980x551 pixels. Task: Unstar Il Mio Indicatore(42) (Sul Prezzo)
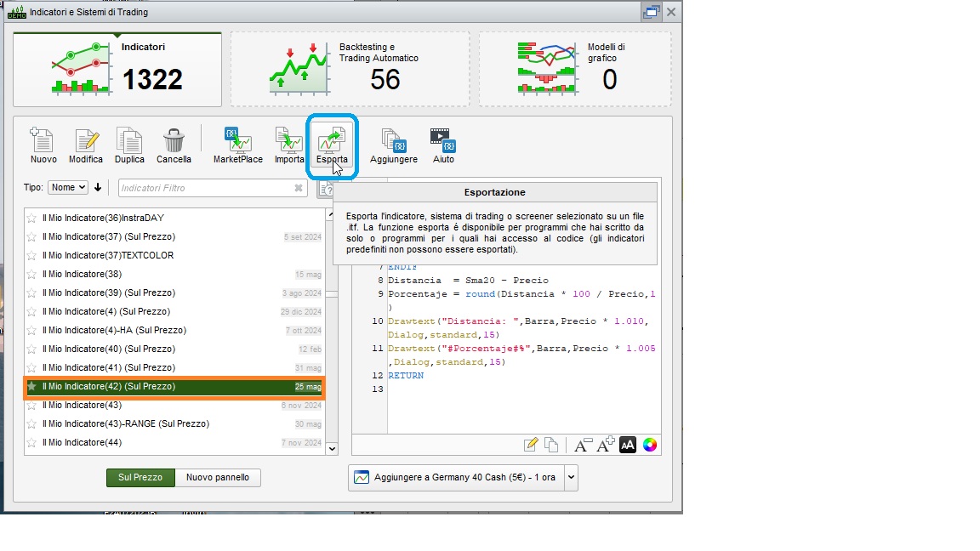coord(32,386)
